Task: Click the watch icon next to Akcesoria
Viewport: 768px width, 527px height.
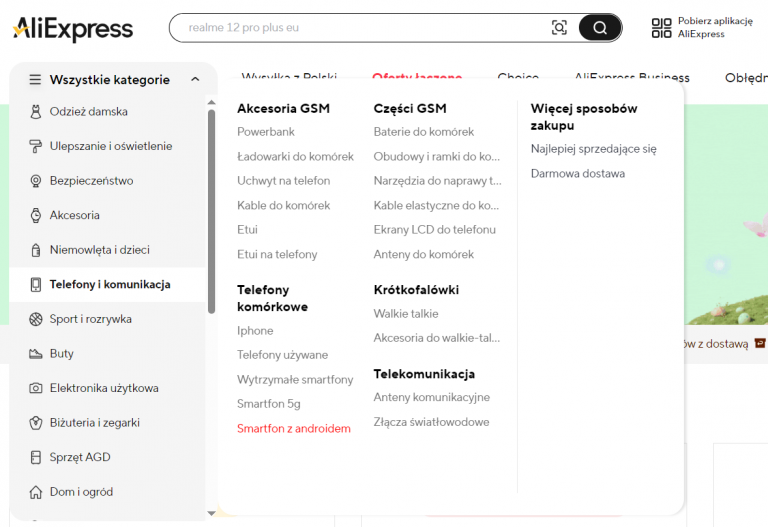Action: point(36,215)
